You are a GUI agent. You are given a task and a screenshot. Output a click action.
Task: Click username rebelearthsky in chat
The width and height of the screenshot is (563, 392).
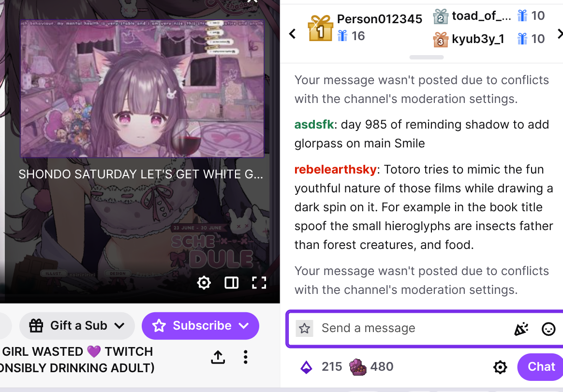click(x=335, y=170)
